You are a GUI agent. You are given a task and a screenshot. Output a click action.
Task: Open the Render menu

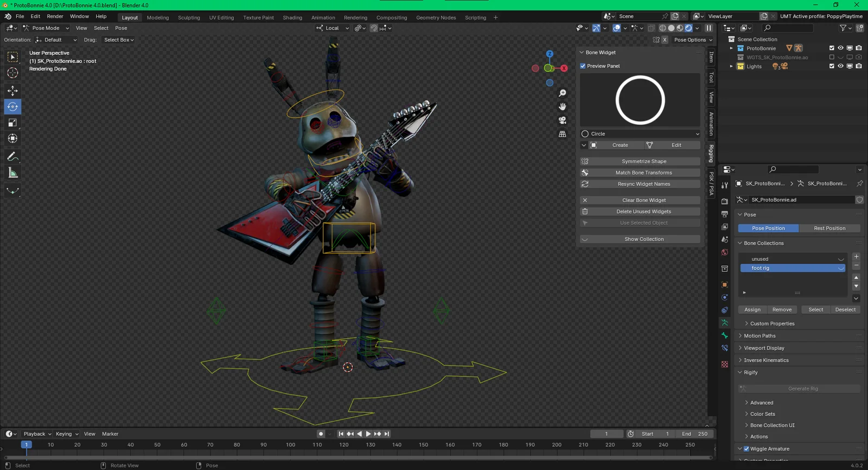click(55, 16)
